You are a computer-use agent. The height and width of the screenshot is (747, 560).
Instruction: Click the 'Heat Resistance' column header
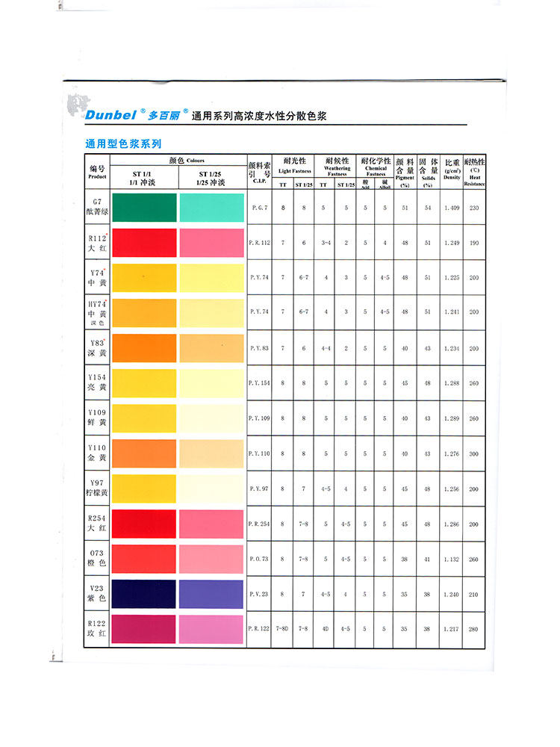click(475, 172)
